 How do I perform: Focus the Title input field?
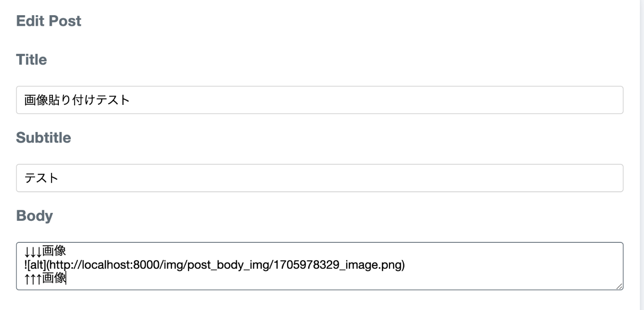(x=320, y=100)
